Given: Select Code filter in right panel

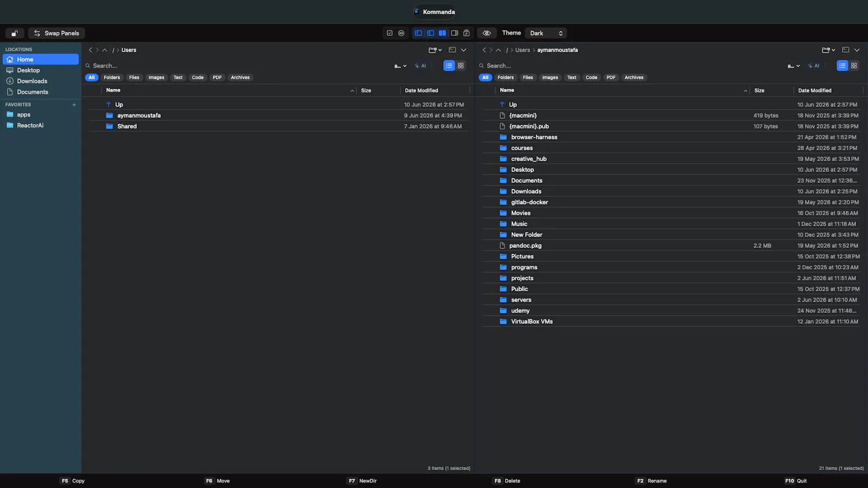Looking at the screenshot, I should point(591,78).
